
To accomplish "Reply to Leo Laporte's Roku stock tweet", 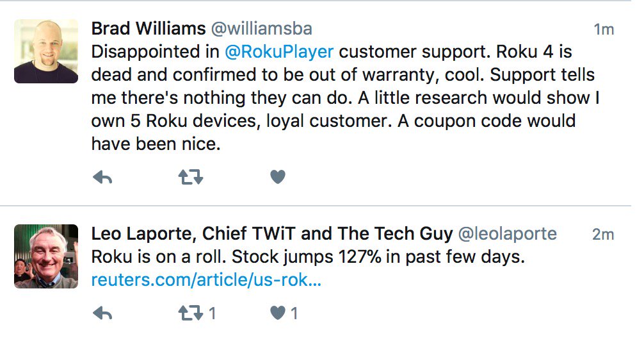I will click(x=102, y=313).
